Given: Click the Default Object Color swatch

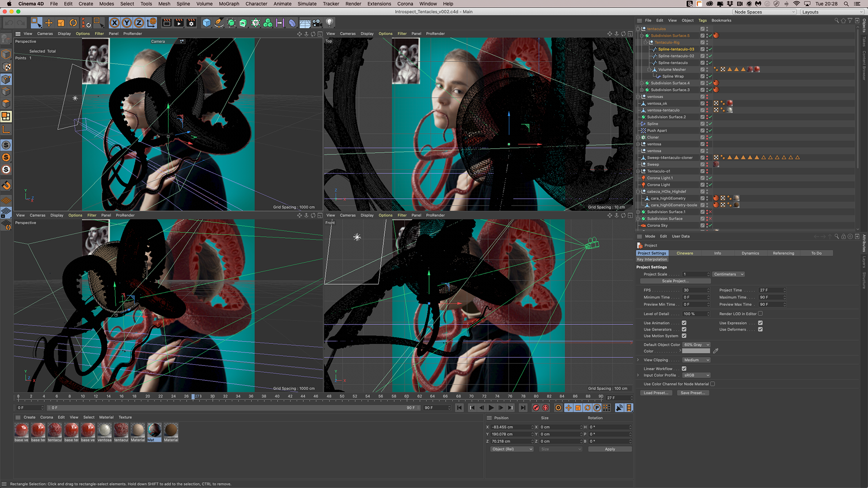Looking at the screenshot, I should pos(696,351).
